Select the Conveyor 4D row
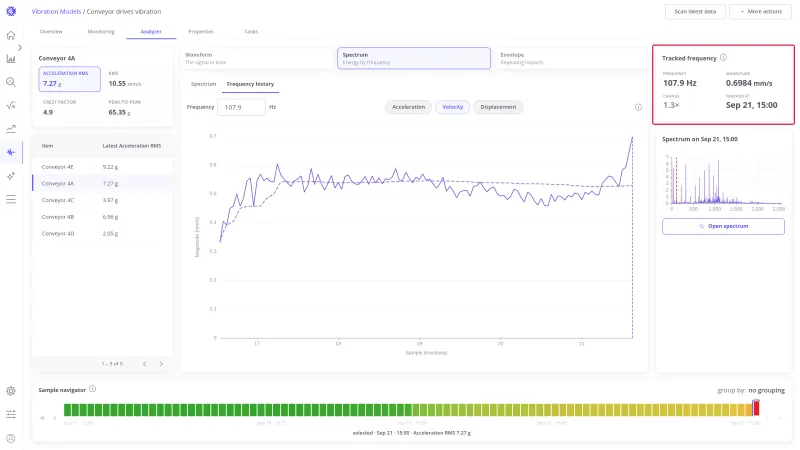The height and width of the screenshot is (450, 800). tap(103, 233)
